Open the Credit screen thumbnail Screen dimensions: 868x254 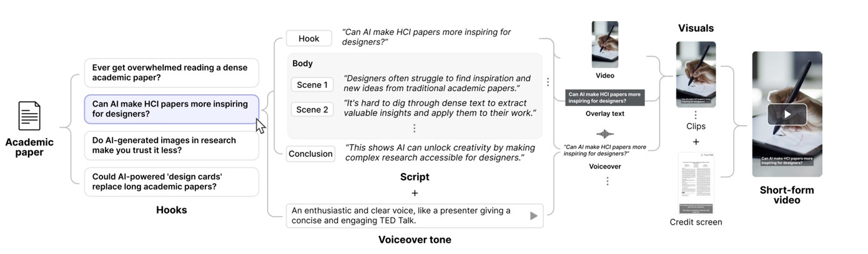pyautogui.click(x=696, y=182)
